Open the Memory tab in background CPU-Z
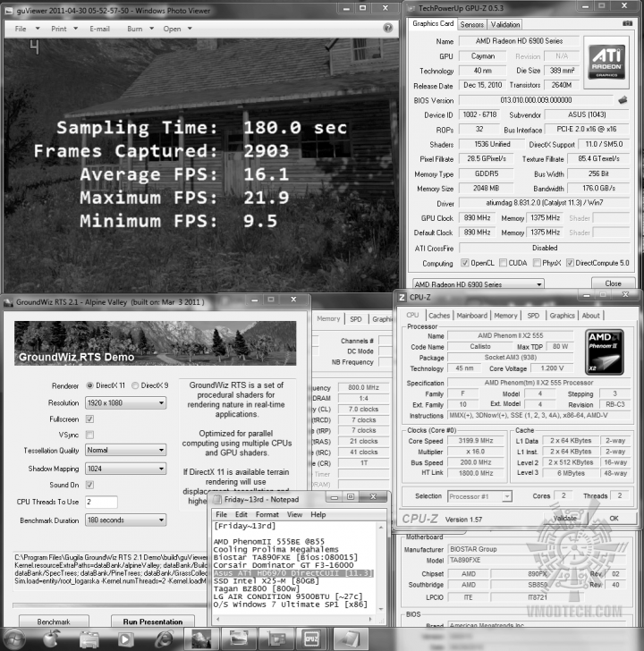The width and height of the screenshot is (644, 651). 328,319
